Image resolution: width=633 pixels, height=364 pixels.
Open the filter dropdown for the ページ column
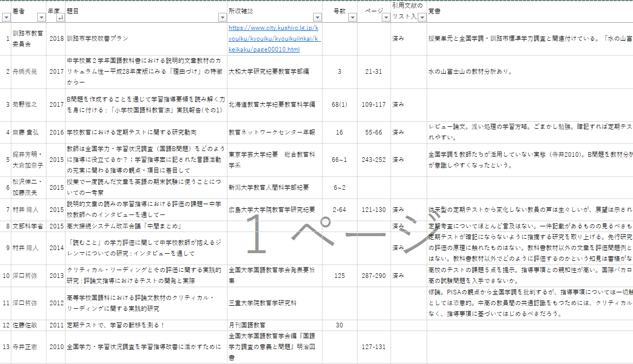(x=386, y=18)
